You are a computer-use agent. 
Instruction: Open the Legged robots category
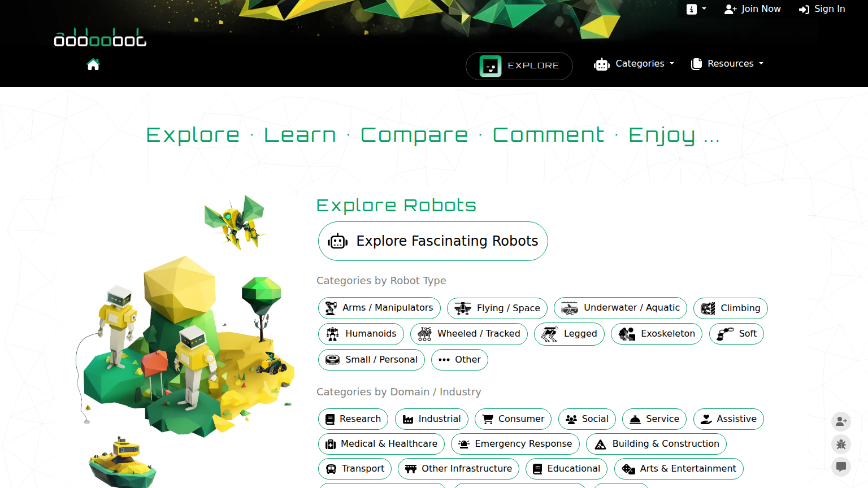[x=569, y=334]
